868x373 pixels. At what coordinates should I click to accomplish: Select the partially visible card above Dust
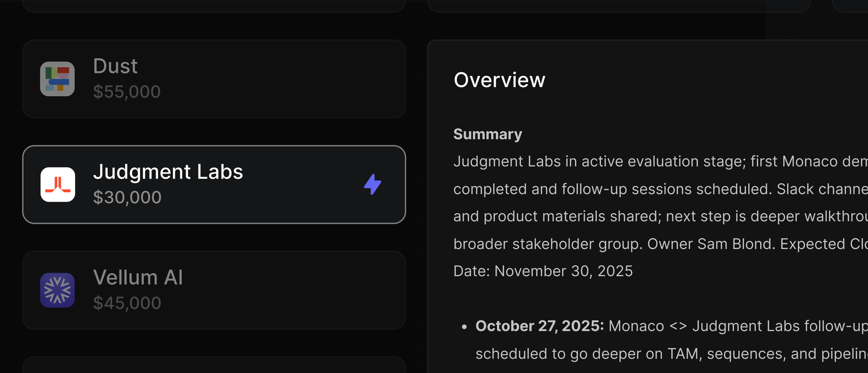click(214, 5)
